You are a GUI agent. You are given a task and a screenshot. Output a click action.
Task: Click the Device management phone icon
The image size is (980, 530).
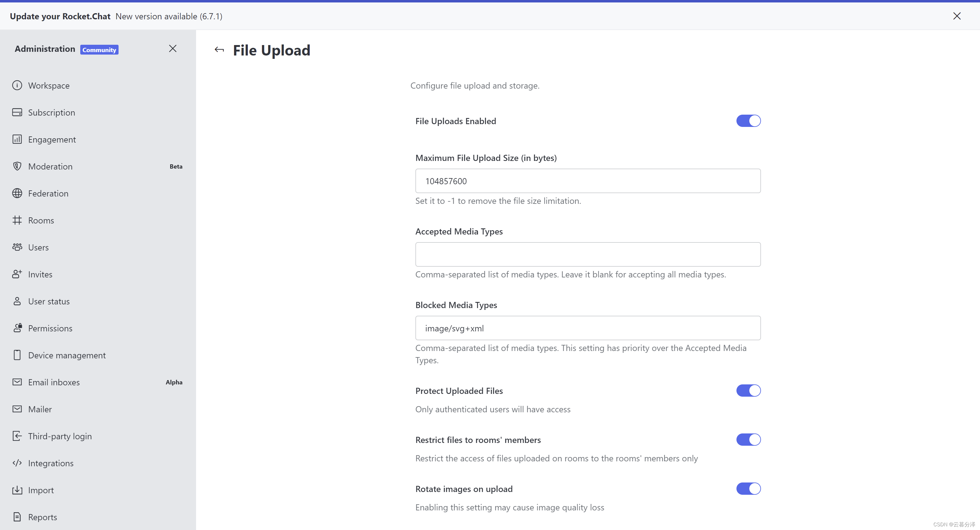point(17,355)
